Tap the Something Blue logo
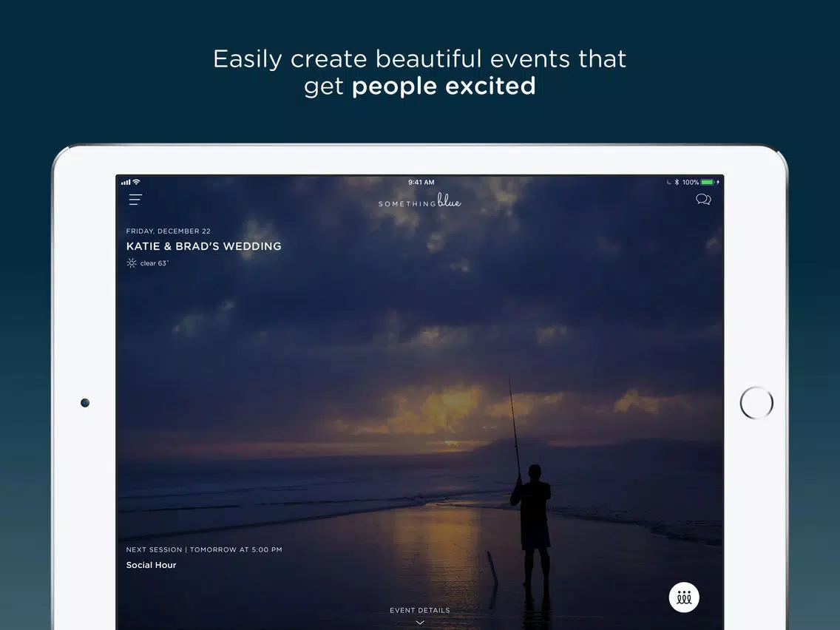This screenshot has width=840, height=630. click(419, 200)
